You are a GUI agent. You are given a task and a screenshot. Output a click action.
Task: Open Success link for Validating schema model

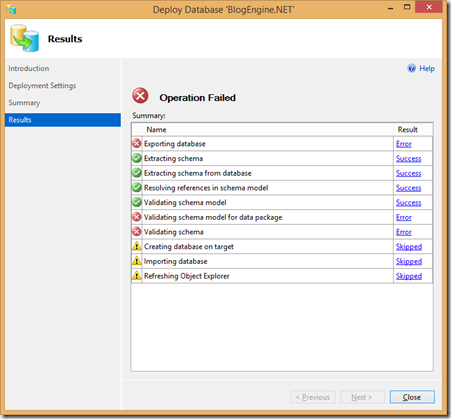click(408, 203)
